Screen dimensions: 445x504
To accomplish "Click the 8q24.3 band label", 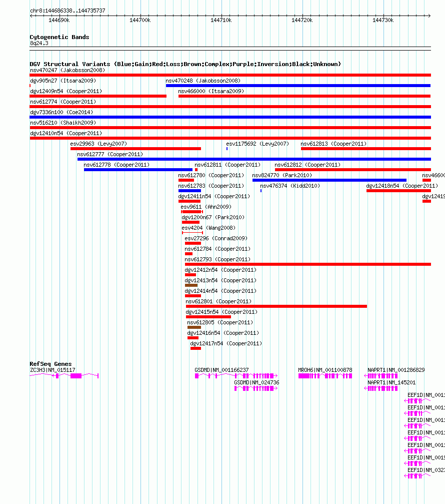I will [39, 43].
